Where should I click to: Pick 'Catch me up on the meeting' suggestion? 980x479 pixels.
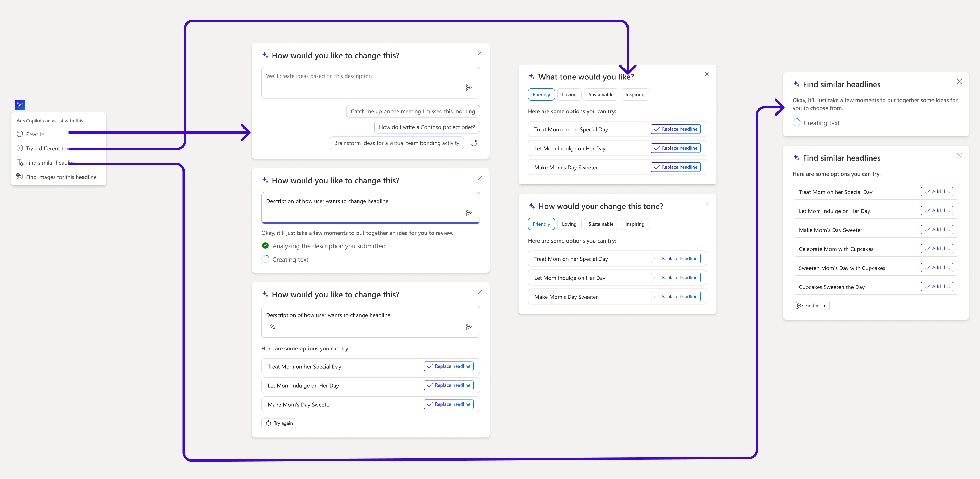point(413,111)
